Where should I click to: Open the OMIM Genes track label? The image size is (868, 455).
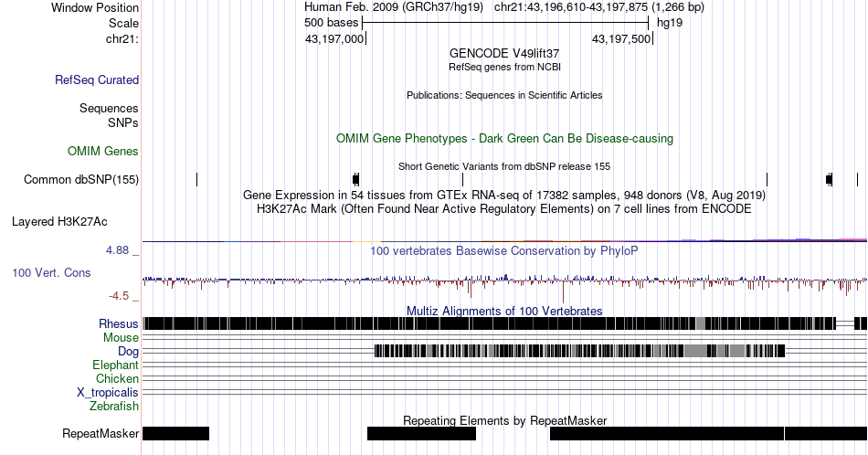103,151
